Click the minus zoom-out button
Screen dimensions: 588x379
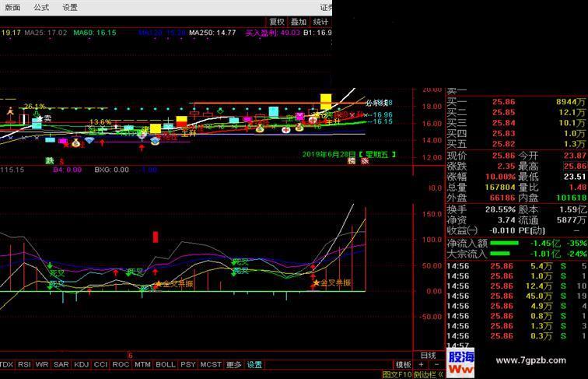[x=436, y=364]
